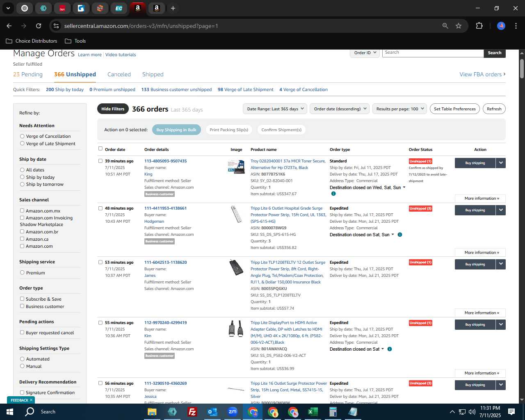525x420 pixels.
Task: Click Buy shipping for order 112-9970240-4299419
Action: pos(475,324)
